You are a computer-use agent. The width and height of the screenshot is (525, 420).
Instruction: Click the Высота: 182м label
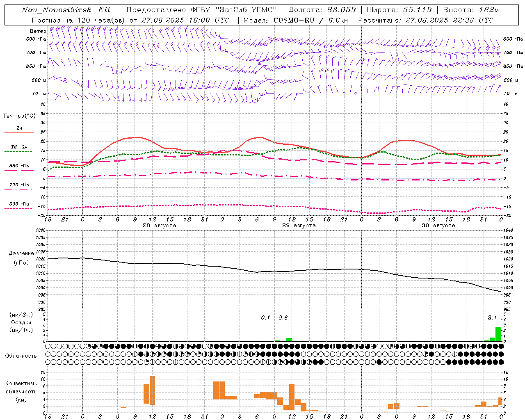[x=471, y=10]
